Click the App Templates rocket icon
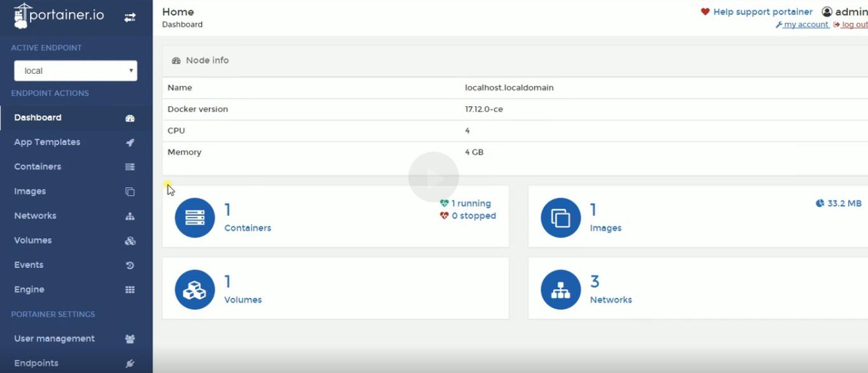The width and height of the screenshot is (868, 373). (x=130, y=143)
